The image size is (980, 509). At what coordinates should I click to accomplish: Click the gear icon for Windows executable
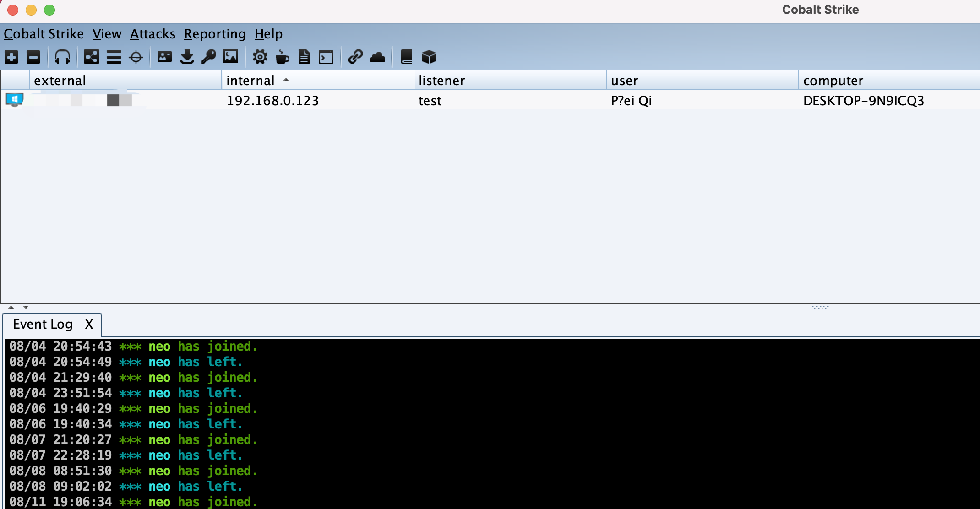pos(260,57)
